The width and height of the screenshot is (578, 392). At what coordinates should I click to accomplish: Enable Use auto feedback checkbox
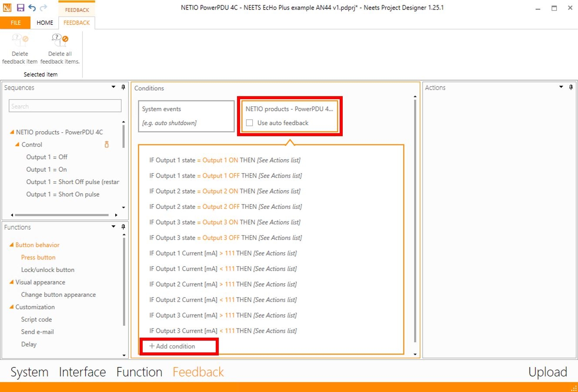click(x=250, y=123)
